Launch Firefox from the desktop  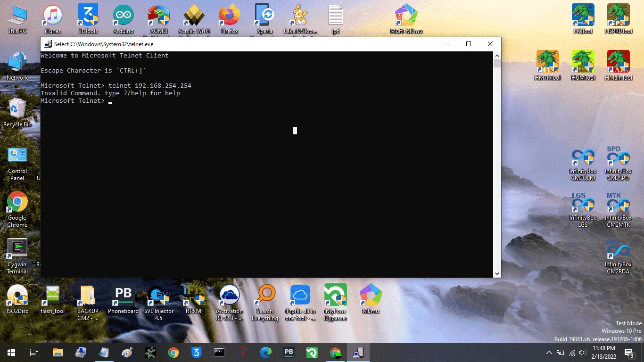[x=230, y=19]
